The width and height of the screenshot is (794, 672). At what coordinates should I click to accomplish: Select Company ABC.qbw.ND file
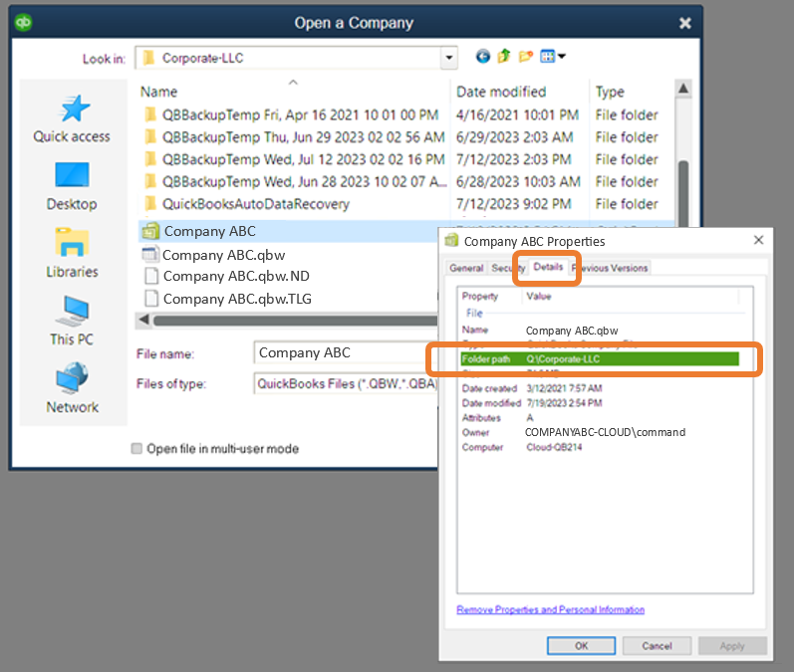point(226,276)
